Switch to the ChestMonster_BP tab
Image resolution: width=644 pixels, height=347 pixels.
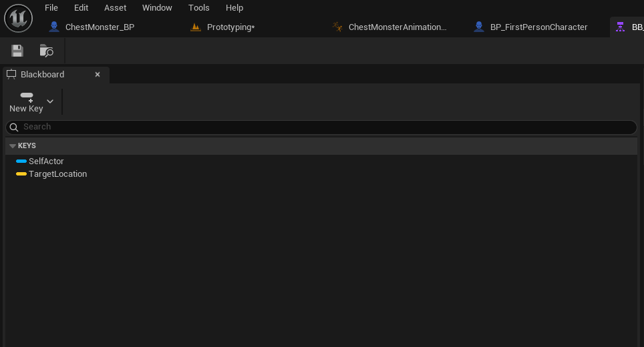(x=100, y=27)
